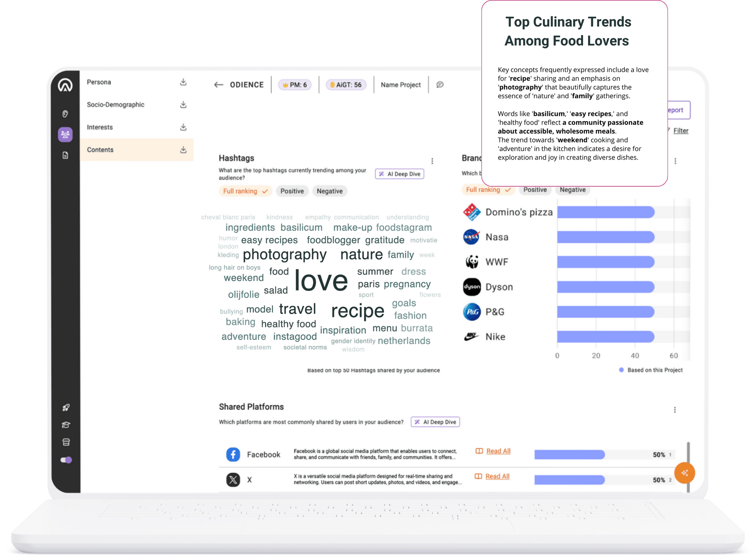
Task: Click the orange AI sparkle floating button
Action: click(x=685, y=473)
